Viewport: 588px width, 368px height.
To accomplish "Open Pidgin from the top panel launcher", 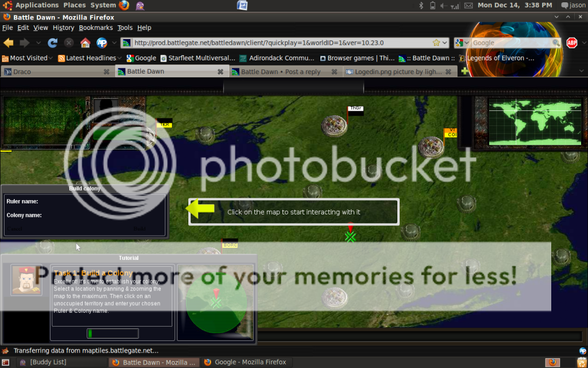I will (140, 5).
